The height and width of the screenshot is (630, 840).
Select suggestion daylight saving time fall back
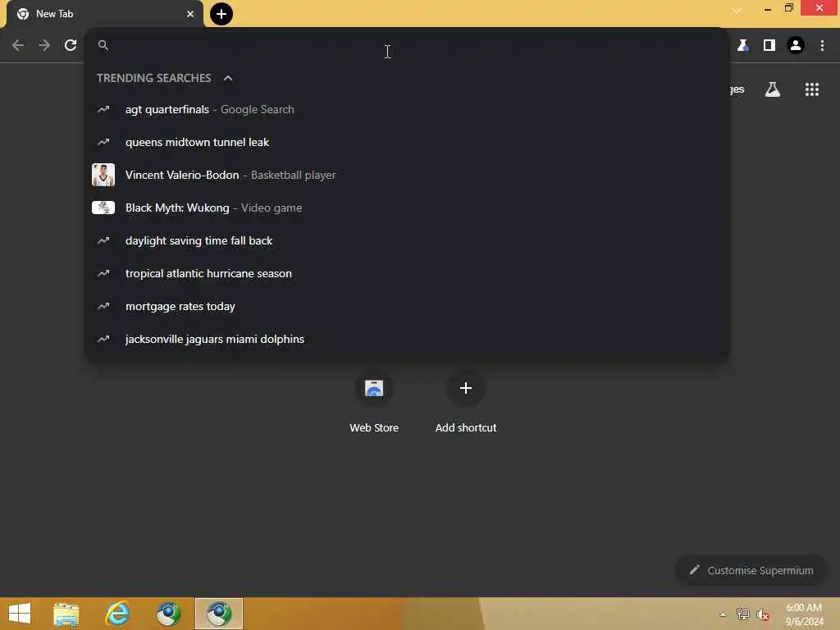407,240
